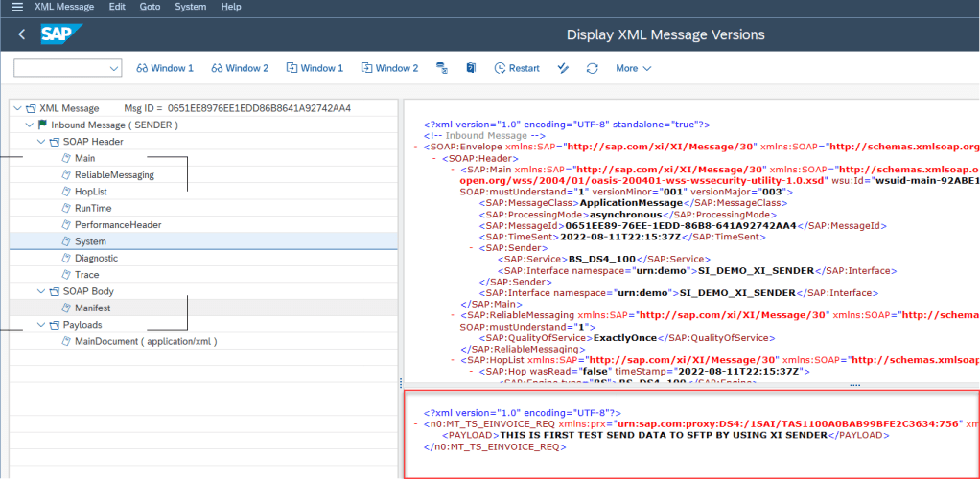Collapse the Payloads tree node

(41, 325)
